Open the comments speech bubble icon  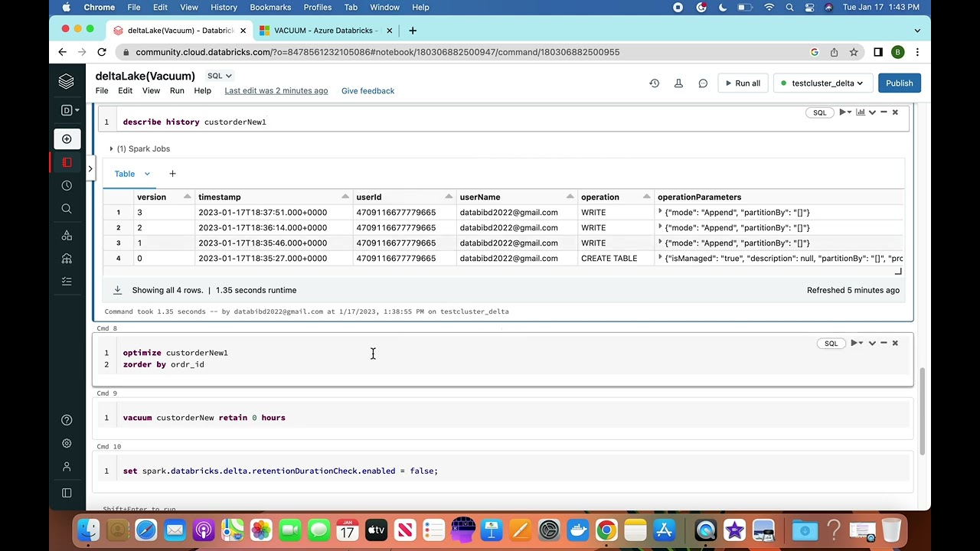point(703,83)
